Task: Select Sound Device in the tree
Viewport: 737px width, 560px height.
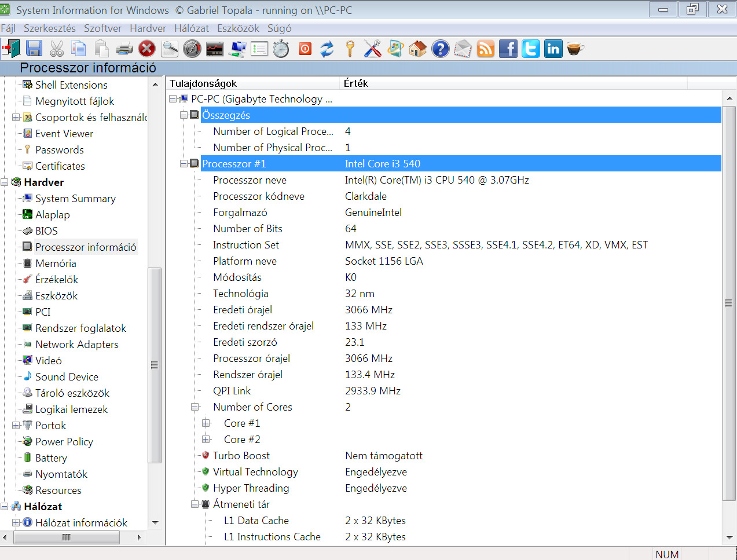Action: click(67, 377)
